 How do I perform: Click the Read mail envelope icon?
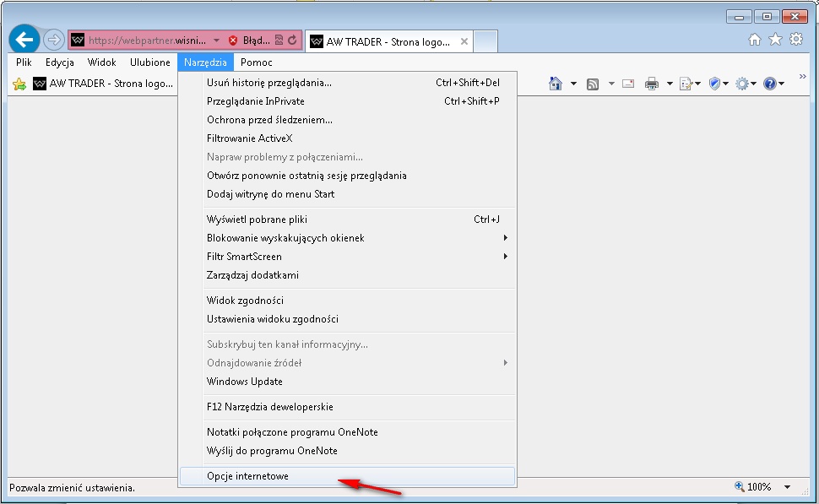click(x=628, y=84)
